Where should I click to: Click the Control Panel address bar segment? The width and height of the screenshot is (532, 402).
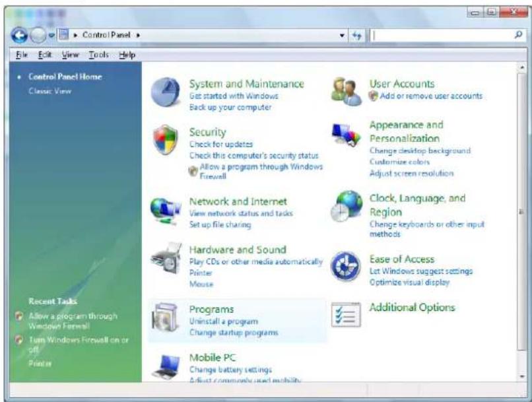point(106,35)
